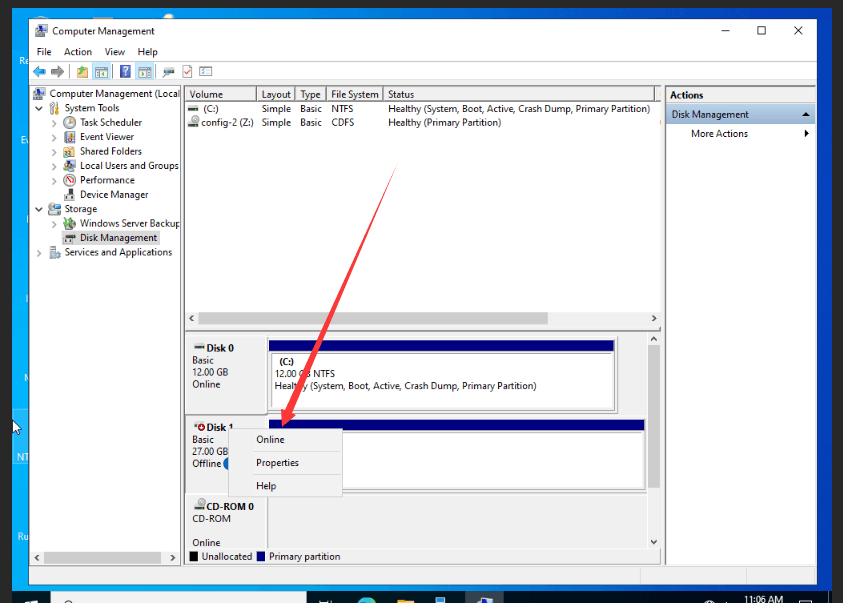Click the Healthy (Primary Partition) status cell
The image size is (843, 603).
445,123
